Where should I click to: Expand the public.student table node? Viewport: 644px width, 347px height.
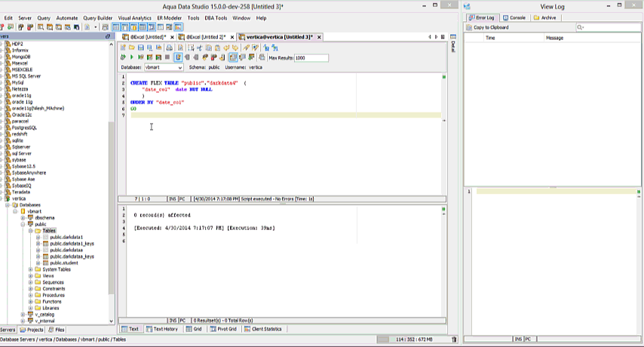tap(38, 263)
